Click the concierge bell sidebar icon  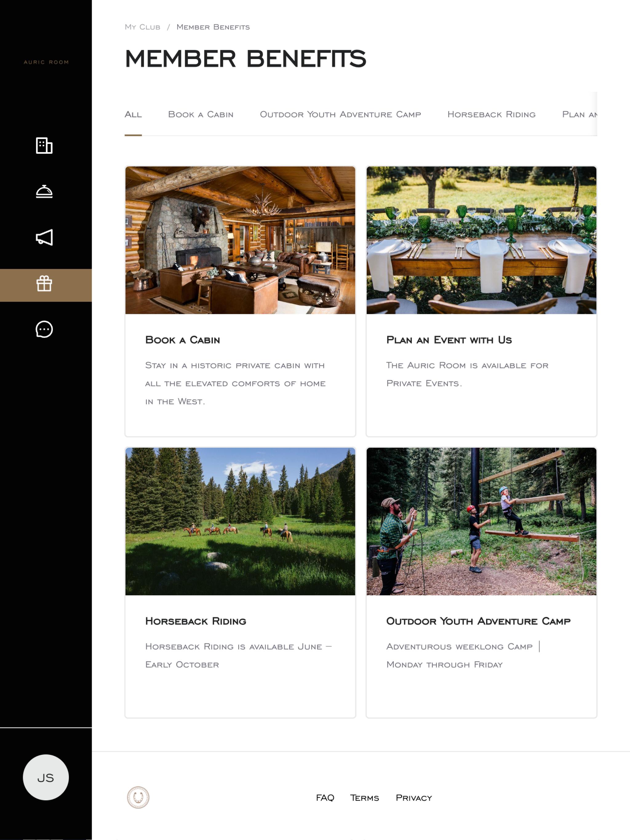click(44, 191)
